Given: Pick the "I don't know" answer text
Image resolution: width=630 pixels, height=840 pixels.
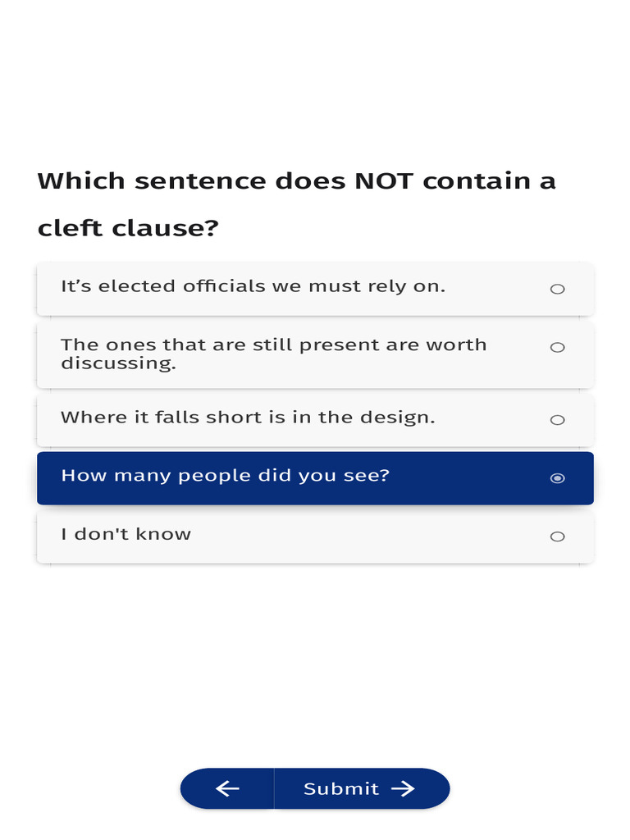Looking at the screenshot, I should pyautogui.click(x=126, y=534).
